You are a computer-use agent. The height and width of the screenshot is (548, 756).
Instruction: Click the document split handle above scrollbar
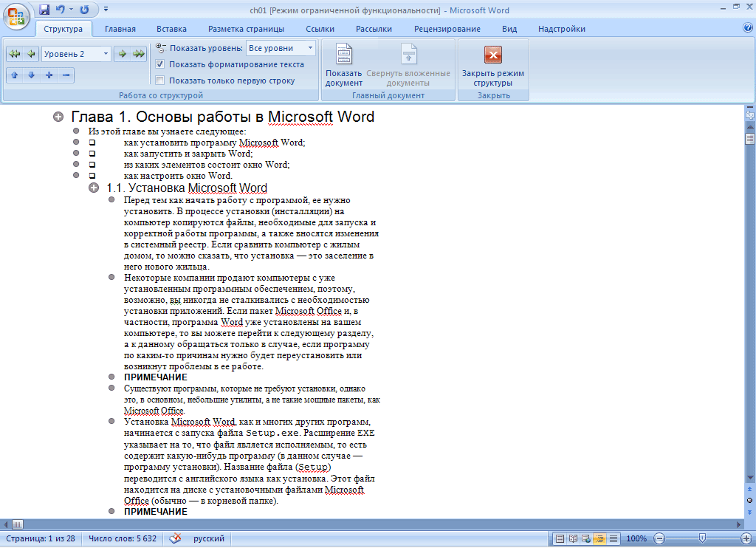pos(750,106)
